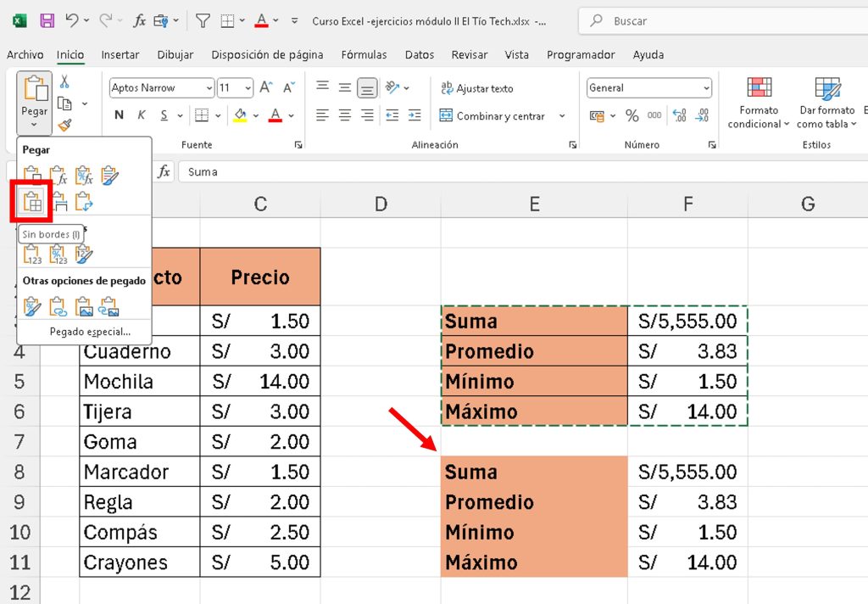The image size is (868, 604).
Task: Switch to the Datos tab
Action: [x=419, y=54]
